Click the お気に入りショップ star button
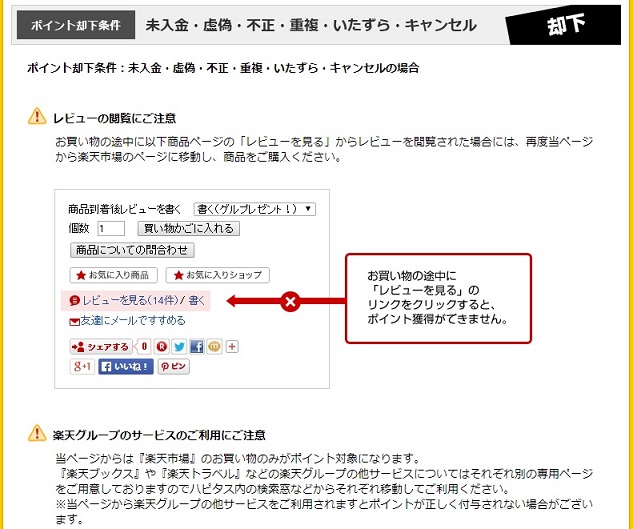Screen dimensions: 633x529 click(x=218, y=275)
